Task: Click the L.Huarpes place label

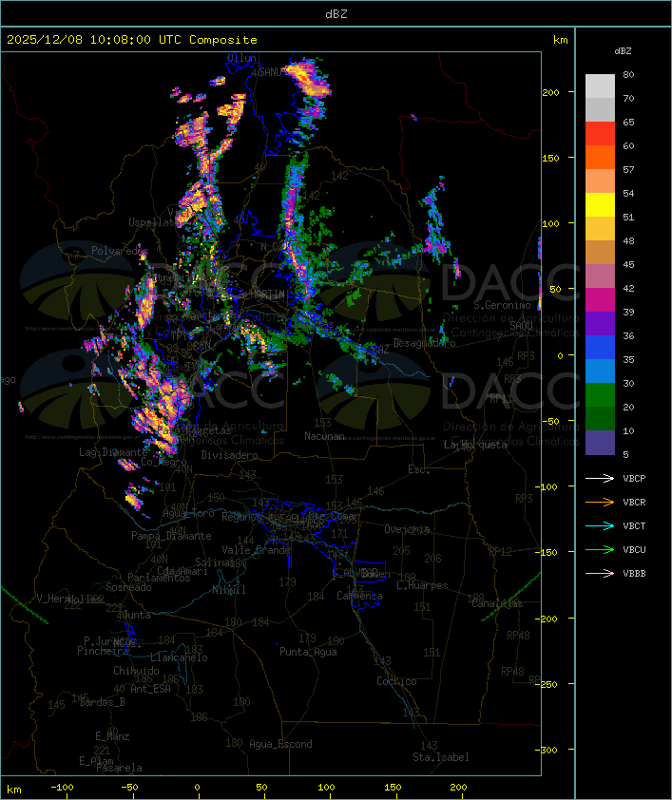Action: 422,585
